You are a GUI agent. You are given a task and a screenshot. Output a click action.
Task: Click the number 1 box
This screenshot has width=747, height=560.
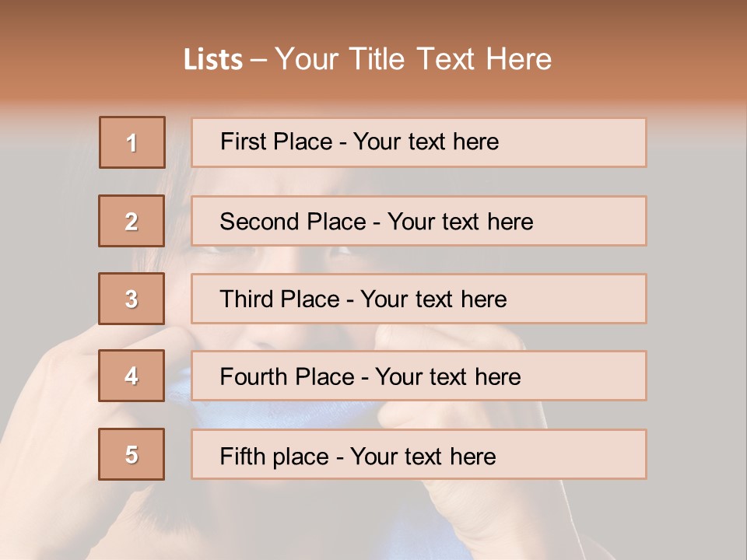click(x=132, y=142)
